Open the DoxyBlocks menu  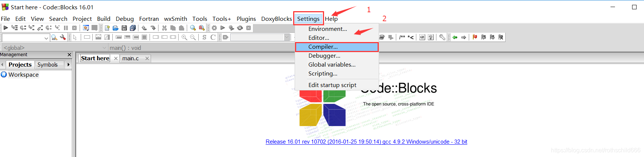click(276, 19)
